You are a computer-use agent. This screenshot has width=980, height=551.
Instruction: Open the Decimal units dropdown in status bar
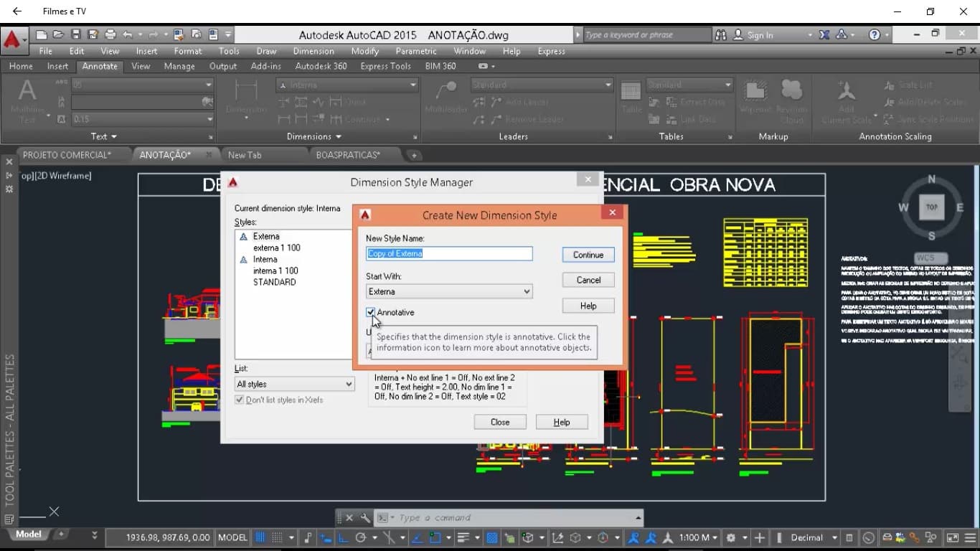[814, 537]
